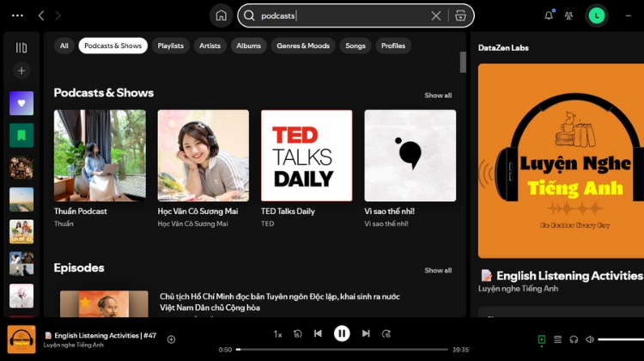Open the Home page
The width and height of the screenshot is (644, 361).
tap(221, 15)
